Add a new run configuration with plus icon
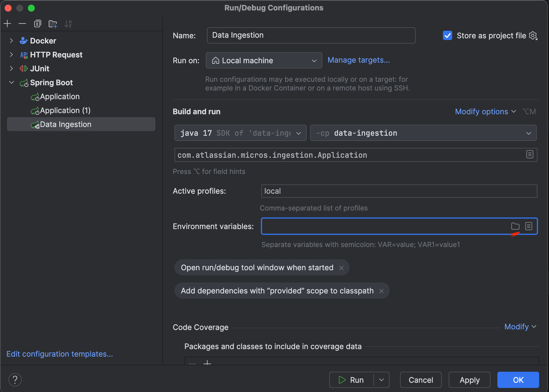The image size is (549, 392). pyautogui.click(x=8, y=23)
